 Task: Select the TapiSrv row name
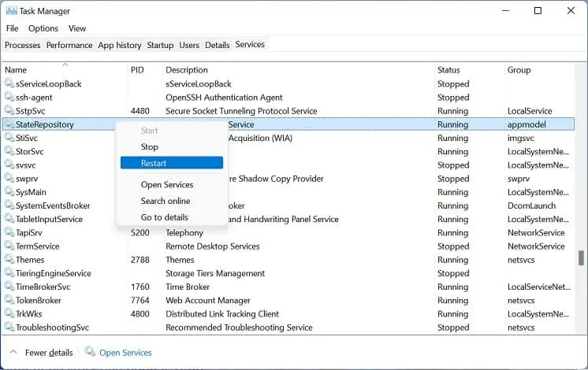click(29, 232)
